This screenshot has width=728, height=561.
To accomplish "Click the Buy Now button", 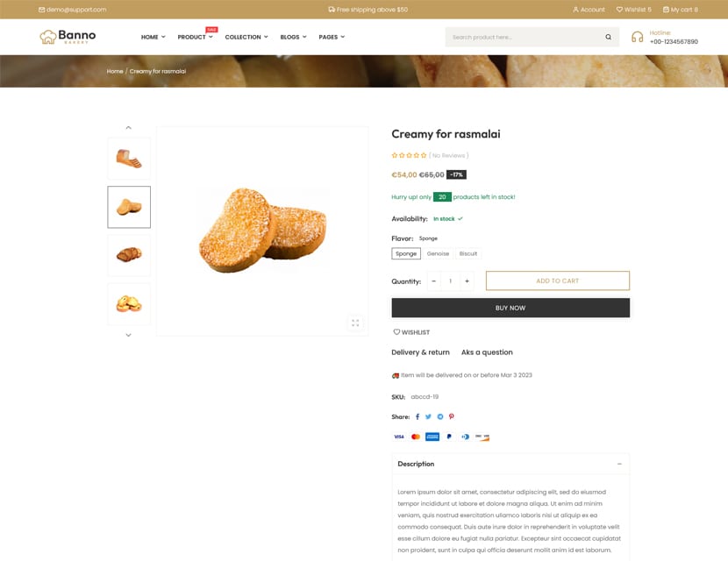I will pos(510,308).
